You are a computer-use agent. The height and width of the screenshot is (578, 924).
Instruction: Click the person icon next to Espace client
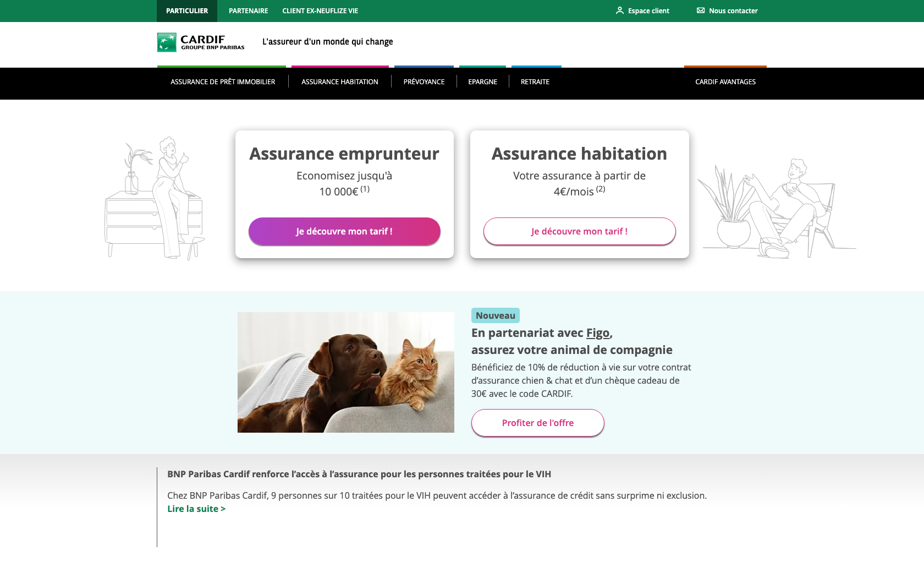[x=619, y=10]
